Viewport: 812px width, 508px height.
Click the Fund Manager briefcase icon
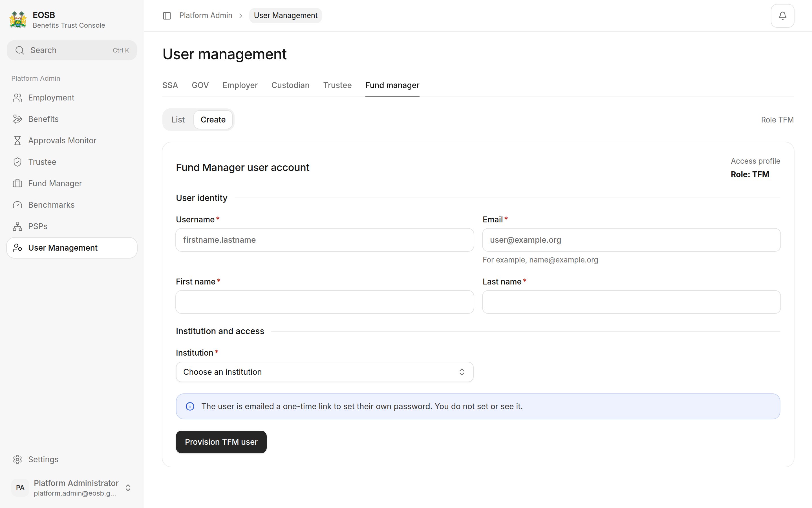tap(17, 183)
